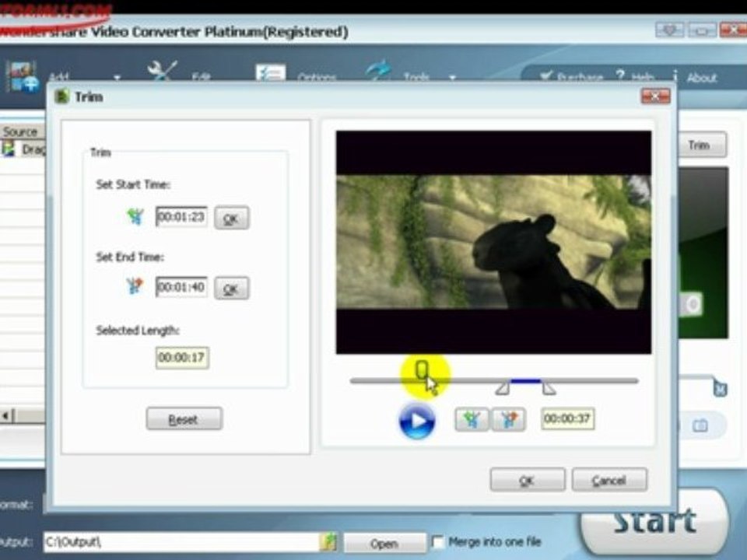Click the mark trim start button under preview
747x560 pixels.
click(472, 419)
